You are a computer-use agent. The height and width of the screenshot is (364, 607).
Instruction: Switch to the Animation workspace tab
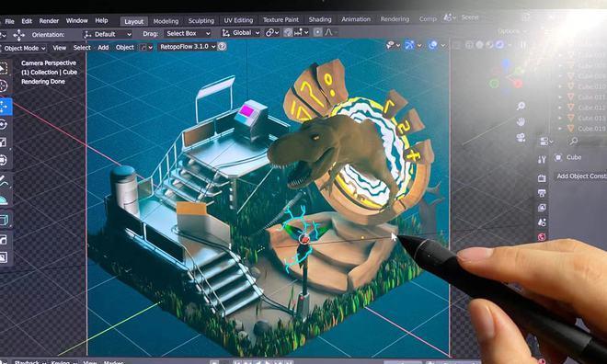pos(356,19)
